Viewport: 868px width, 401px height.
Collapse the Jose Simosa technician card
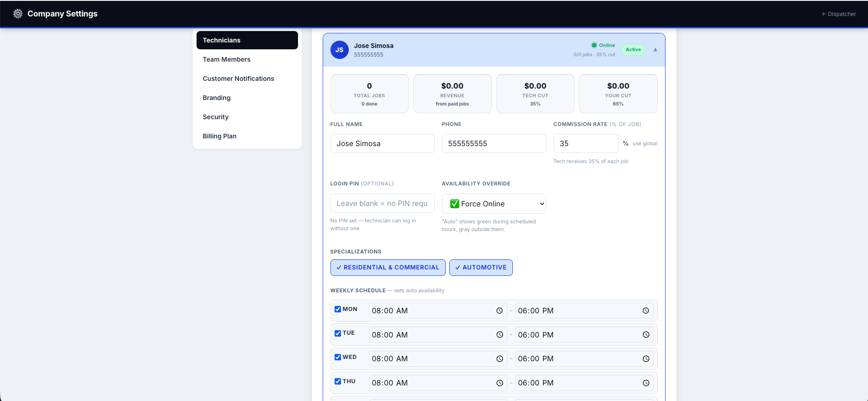655,50
